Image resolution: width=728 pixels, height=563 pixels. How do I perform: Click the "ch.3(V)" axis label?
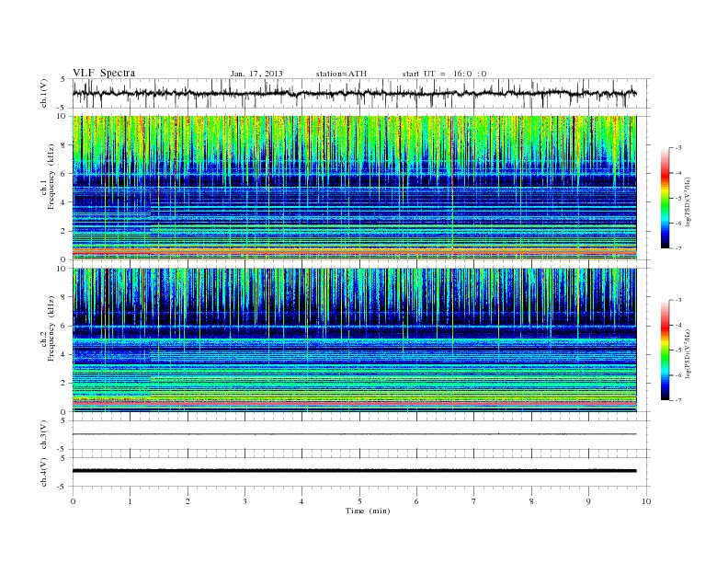coord(43,435)
